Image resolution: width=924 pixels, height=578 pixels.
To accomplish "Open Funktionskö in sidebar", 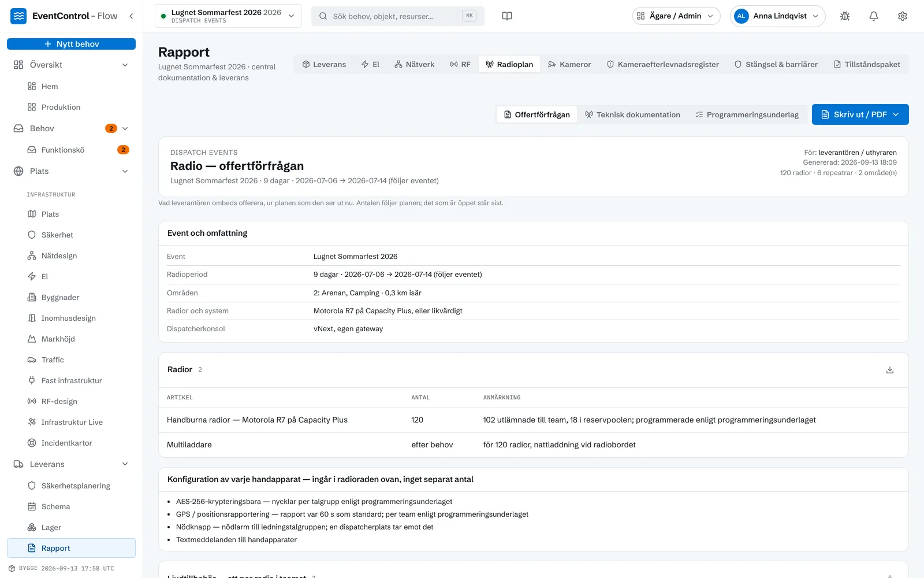I will click(x=71, y=150).
